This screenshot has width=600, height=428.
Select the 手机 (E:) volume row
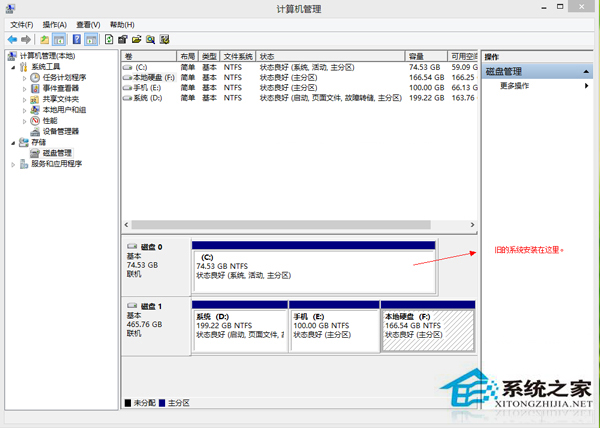click(x=300, y=88)
